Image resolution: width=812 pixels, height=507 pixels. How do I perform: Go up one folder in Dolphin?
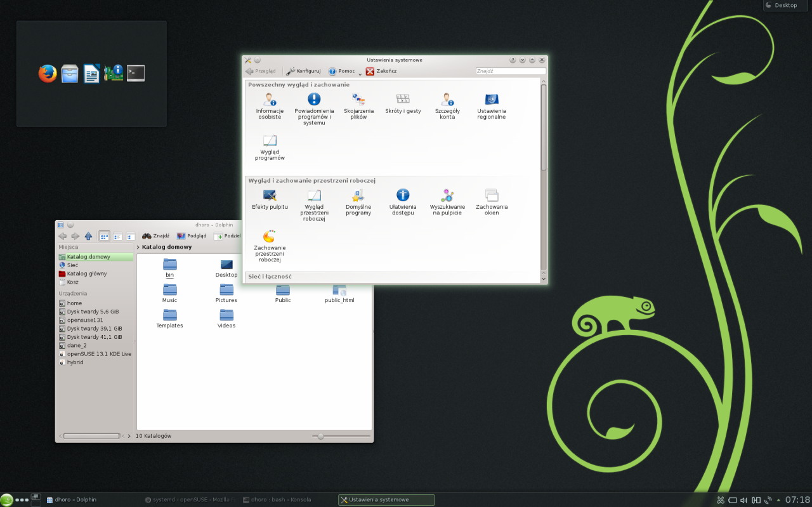click(x=88, y=236)
